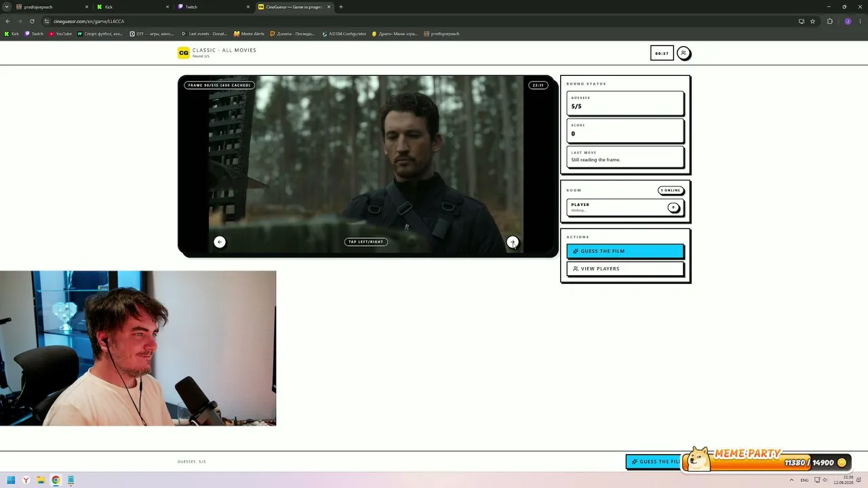Screen dimensions: 868x488
Task: Close the Kick browser tab
Action: pyautogui.click(x=167, y=7)
